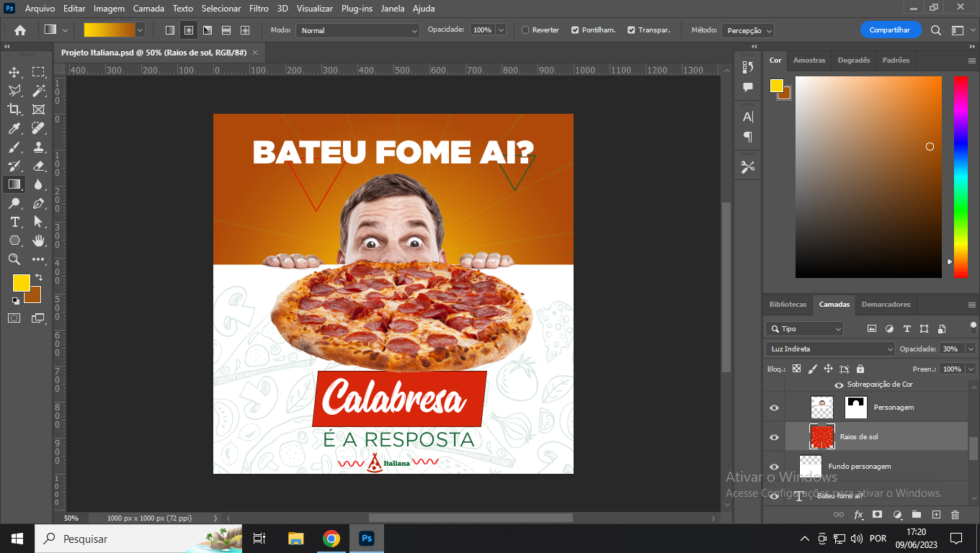980x553 pixels.
Task: Select the Magic Wand tool
Action: tap(38, 91)
